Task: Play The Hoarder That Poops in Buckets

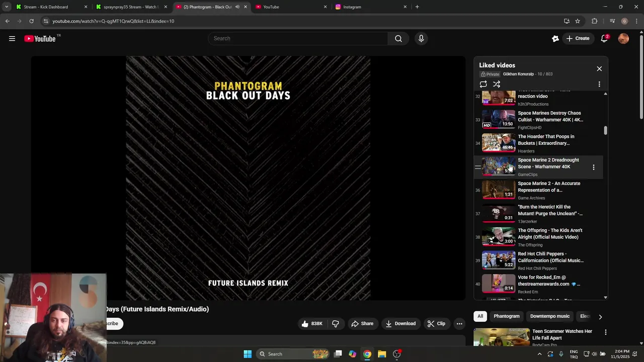Action: 499,143
